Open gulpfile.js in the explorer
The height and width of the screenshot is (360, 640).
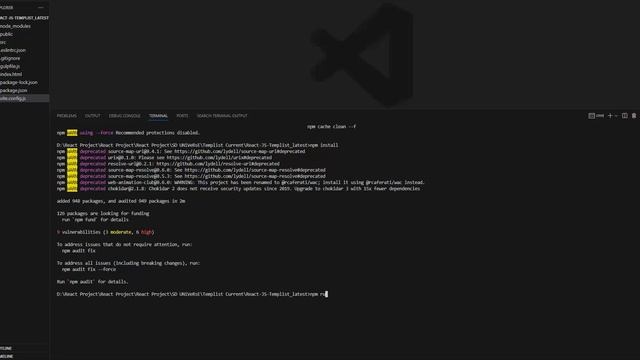click(10, 66)
